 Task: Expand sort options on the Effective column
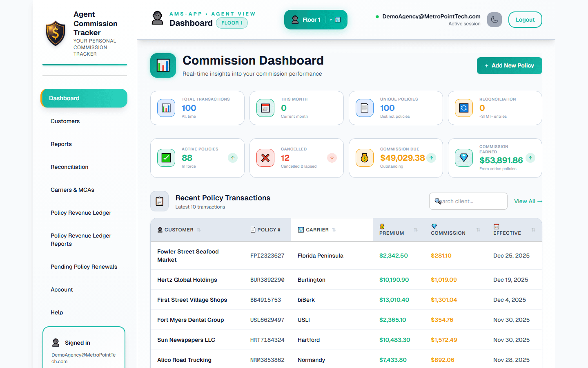pos(532,230)
